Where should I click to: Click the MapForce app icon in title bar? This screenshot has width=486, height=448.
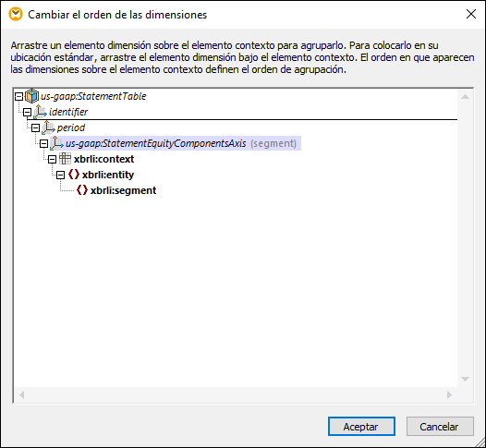(x=16, y=14)
